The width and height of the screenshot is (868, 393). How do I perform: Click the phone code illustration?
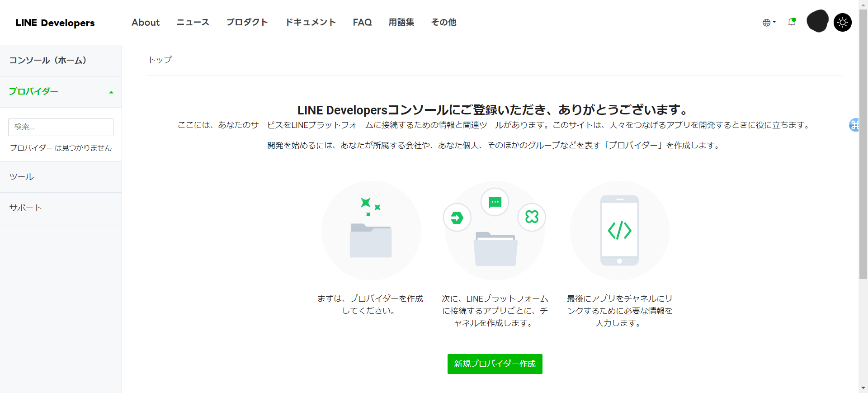point(619,230)
